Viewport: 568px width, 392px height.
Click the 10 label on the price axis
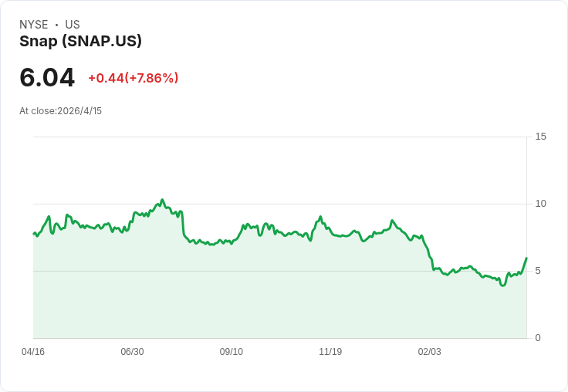pyautogui.click(x=540, y=204)
